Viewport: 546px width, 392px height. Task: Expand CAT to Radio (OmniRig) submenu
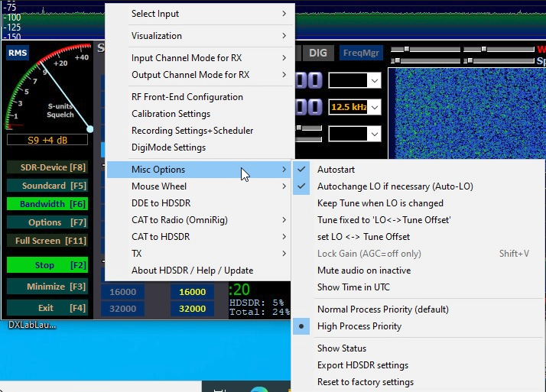pos(199,220)
